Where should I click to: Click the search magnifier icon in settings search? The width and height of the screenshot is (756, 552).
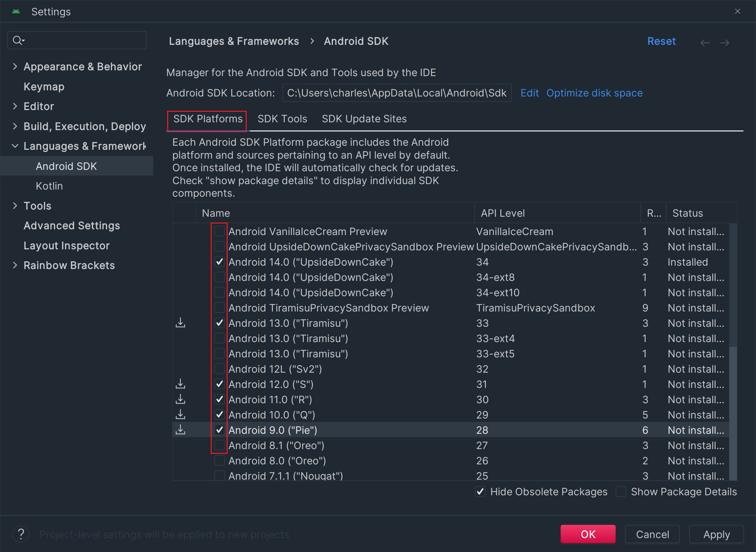18,40
